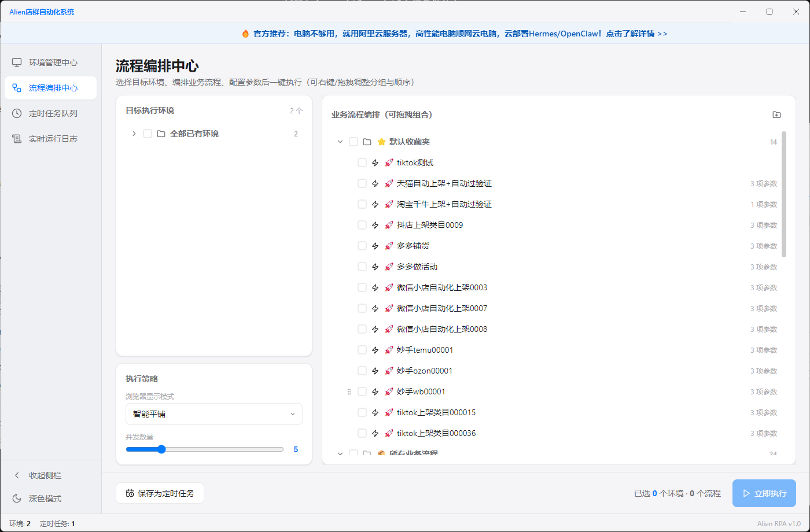Click the 保存为定时任务 button
810x532 pixels.
tap(160, 493)
